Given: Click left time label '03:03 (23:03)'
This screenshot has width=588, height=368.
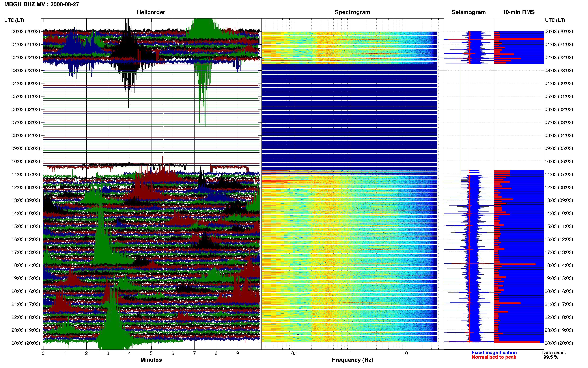Looking at the screenshot, I should [x=26, y=71].
